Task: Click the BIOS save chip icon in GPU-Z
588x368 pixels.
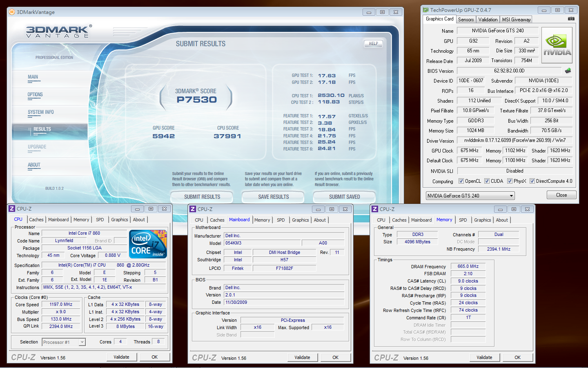Action: tap(568, 71)
